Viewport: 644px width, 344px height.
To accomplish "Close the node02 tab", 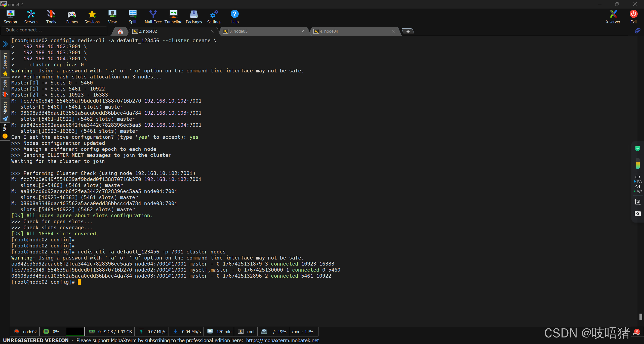I will (x=212, y=31).
